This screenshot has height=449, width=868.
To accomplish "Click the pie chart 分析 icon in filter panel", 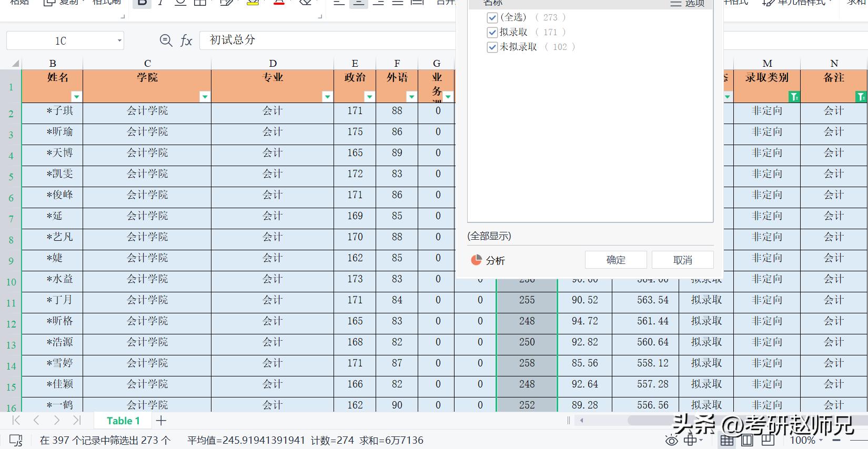I will 476,260.
